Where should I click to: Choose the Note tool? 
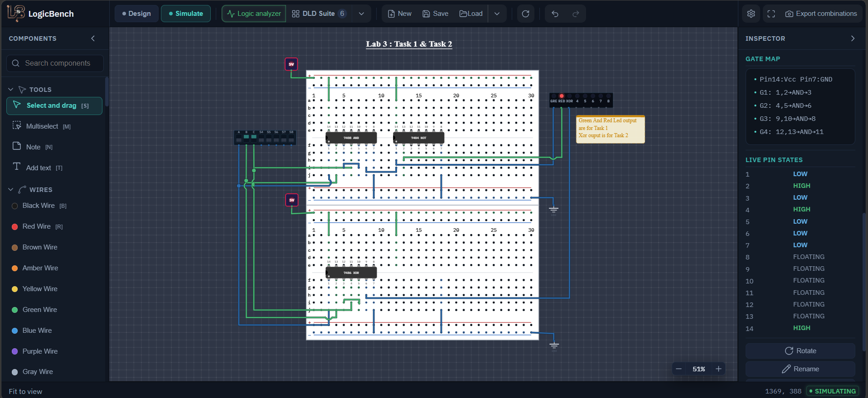[x=54, y=147]
